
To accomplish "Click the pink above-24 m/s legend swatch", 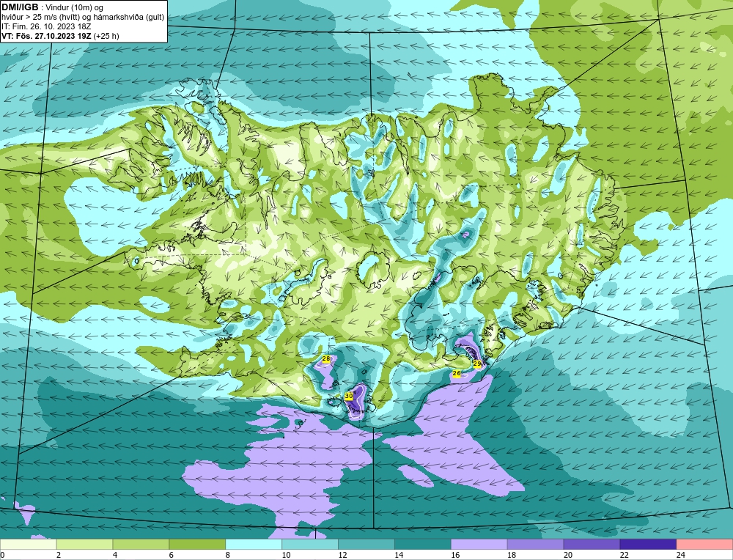I will 704,545.
